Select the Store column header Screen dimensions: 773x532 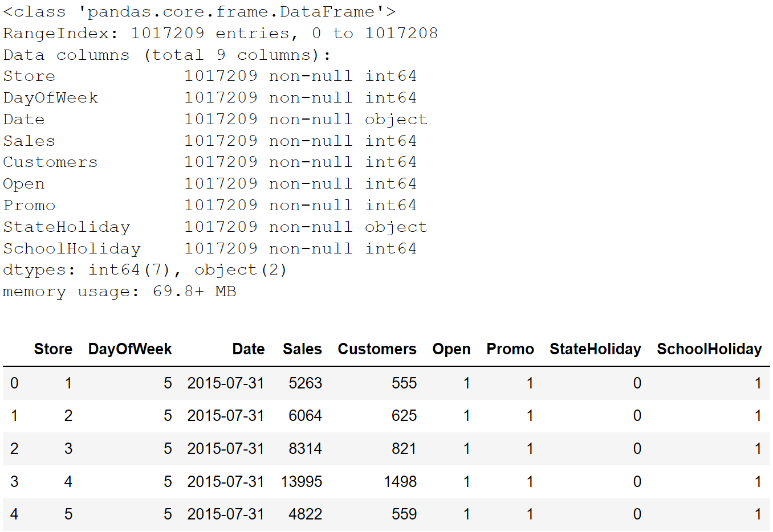tap(53, 349)
